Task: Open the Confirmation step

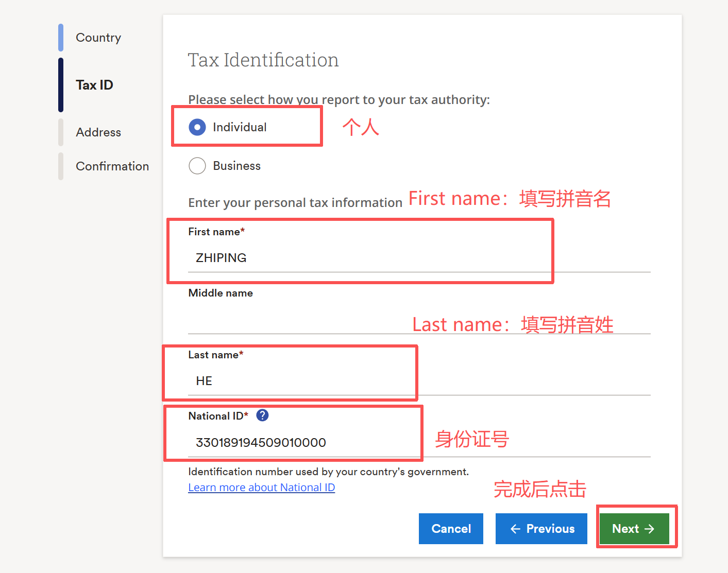Action: coord(112,166)
